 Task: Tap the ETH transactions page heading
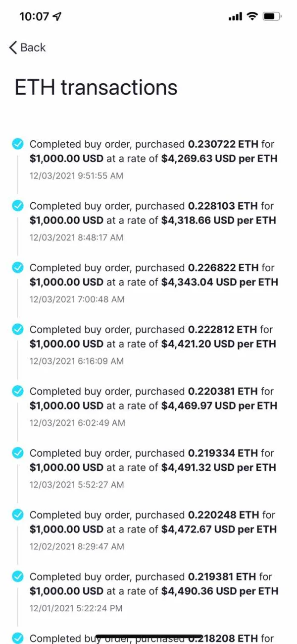(x=96, y=88)
